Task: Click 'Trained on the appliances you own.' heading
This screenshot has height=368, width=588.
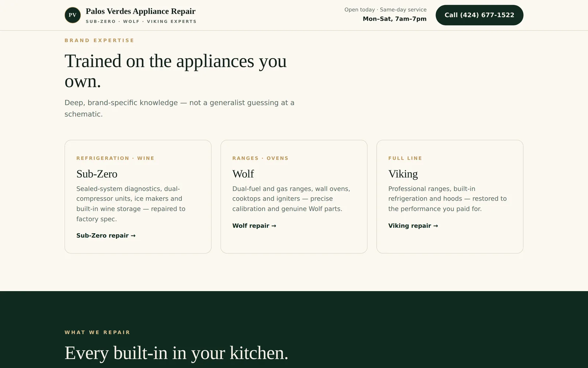Action: tap(176, 71)
